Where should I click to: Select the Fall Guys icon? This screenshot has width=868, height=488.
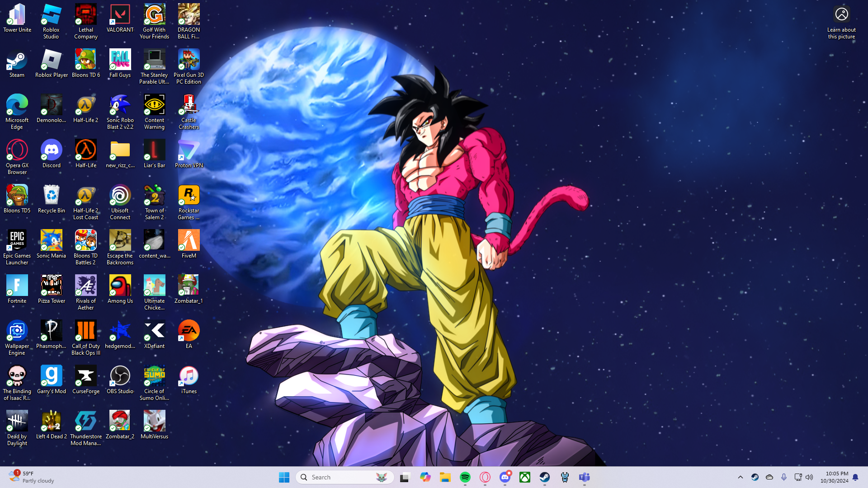pyautogui.click(x=120, y=64)
